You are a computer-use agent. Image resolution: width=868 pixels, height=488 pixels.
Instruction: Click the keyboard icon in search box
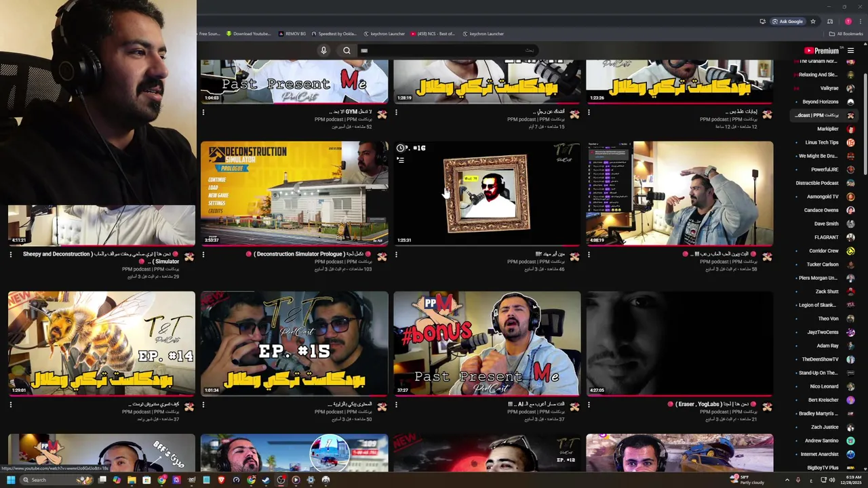coord(364,50)
